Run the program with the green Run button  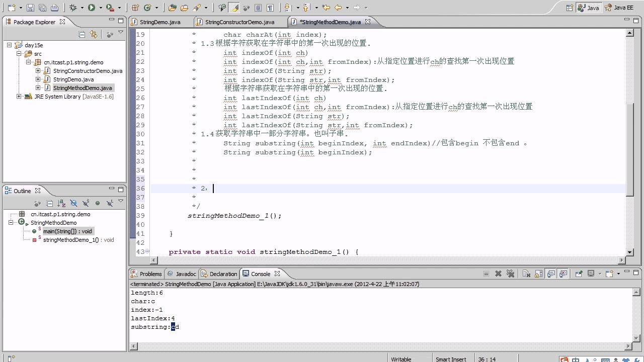(x=92, y=8)
